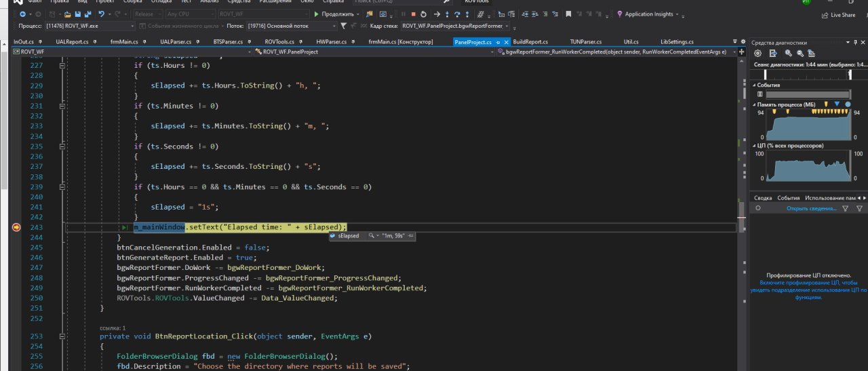Viewport: 868px width, 371px height.
Task: Click the Save All icon
Action: [88, 14]
